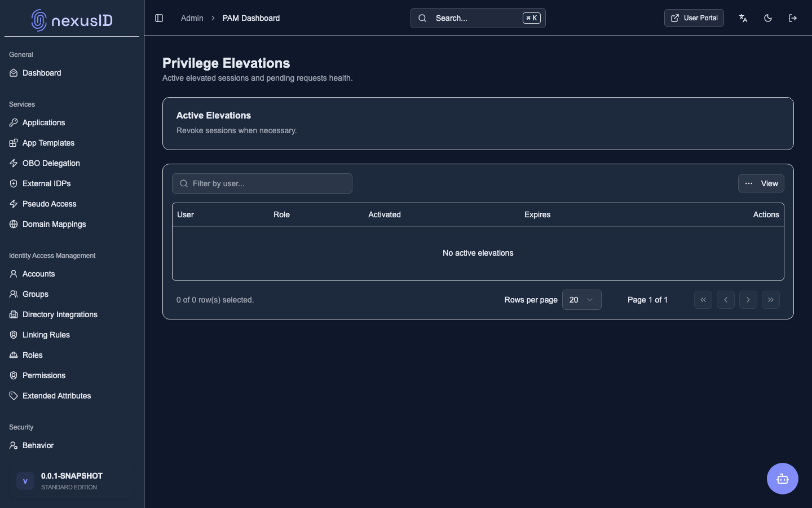Click the Activated column header
812x508 pixels.
tap(385, 214)
